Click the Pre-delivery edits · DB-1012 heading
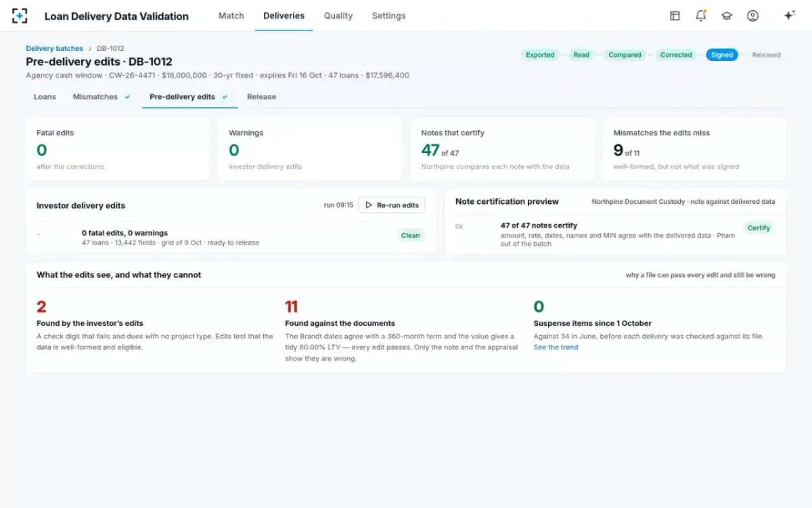The image size is (812, 508). pos(99,62)
